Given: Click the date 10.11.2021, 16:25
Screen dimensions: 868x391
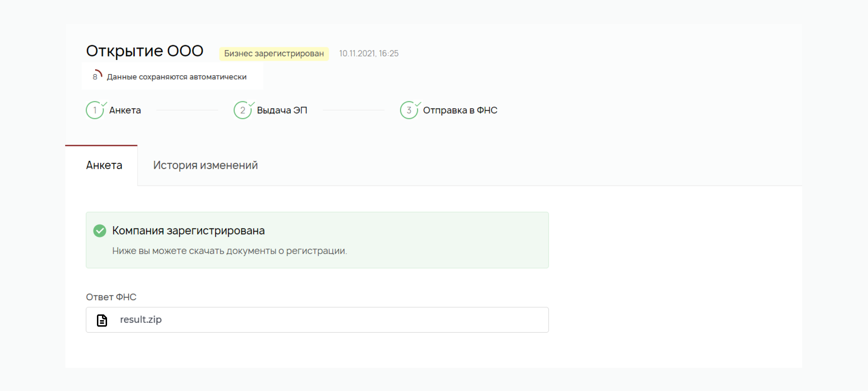Looking at the screenshot, I should click(369, 53).
